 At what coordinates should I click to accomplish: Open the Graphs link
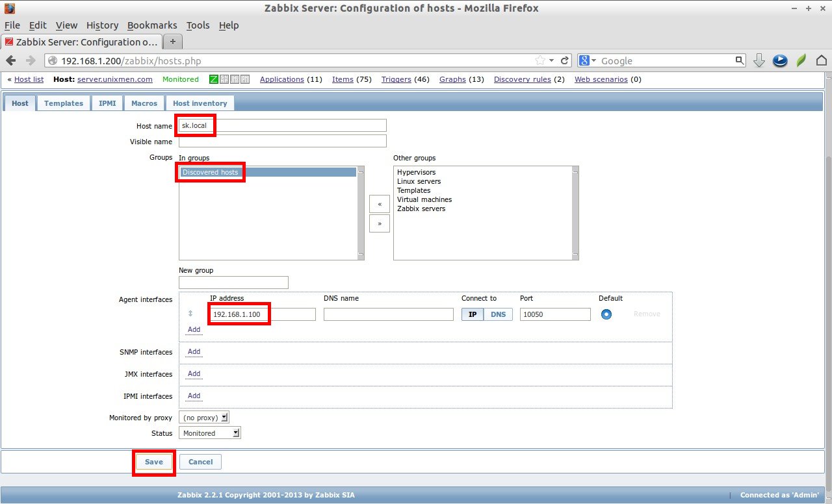coord(452,79)
